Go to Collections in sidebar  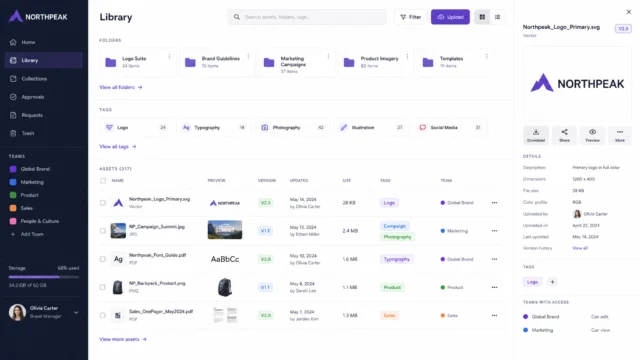[44, 79]
